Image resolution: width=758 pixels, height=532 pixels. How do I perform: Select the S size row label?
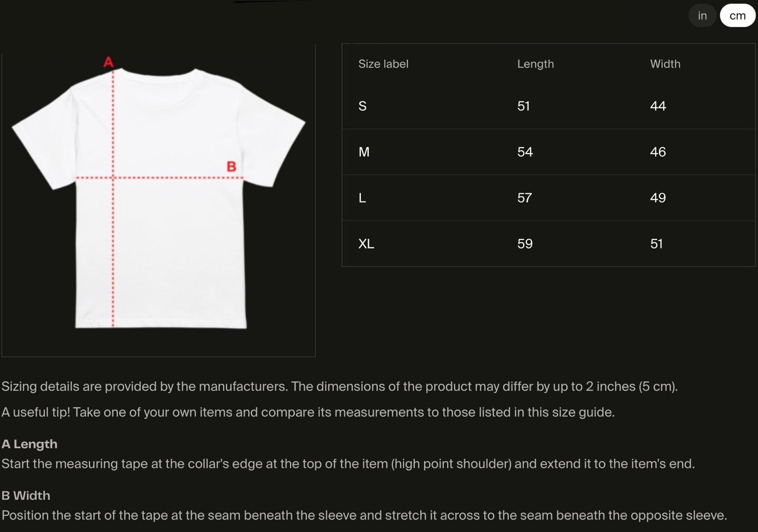click(x=363, y=106)
